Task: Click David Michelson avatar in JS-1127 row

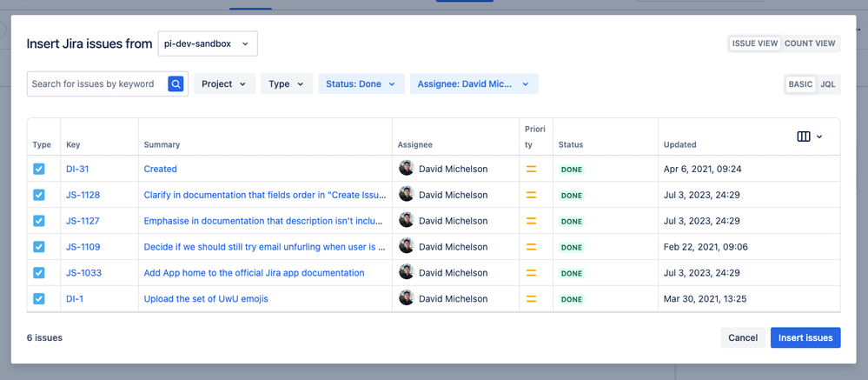Action: (x=407, y=221)
